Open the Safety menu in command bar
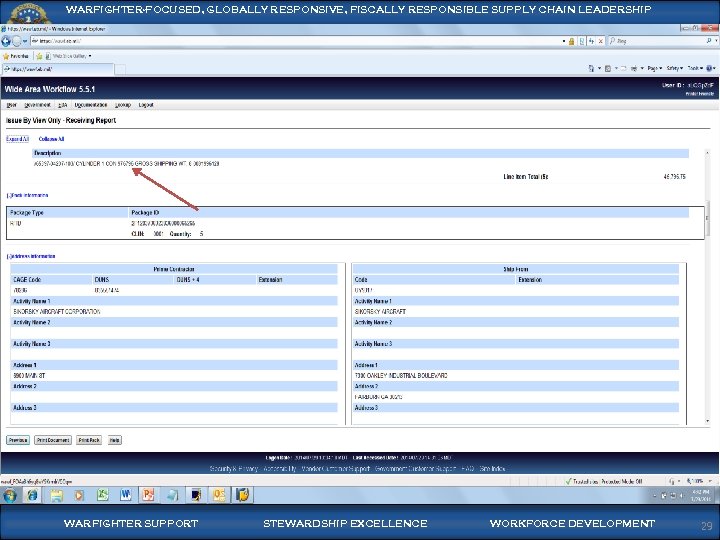This screenshot has width=720, height=540. [675, 68]
